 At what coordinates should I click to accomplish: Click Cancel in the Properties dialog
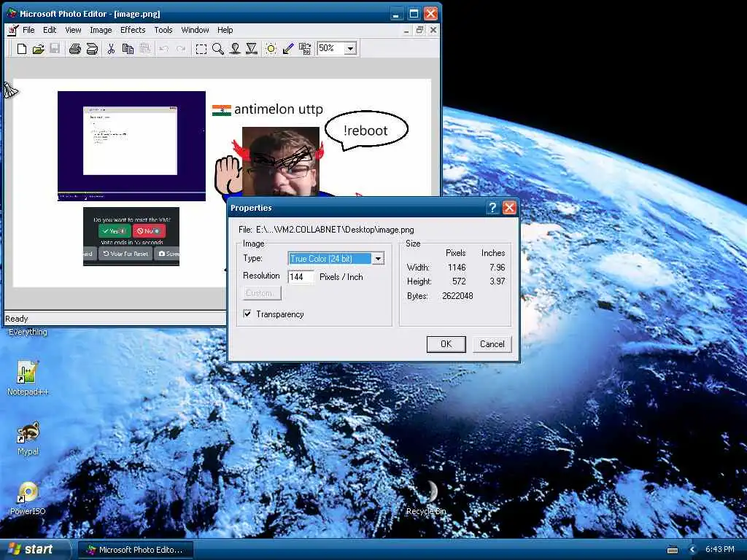click(x=492, y=344)
